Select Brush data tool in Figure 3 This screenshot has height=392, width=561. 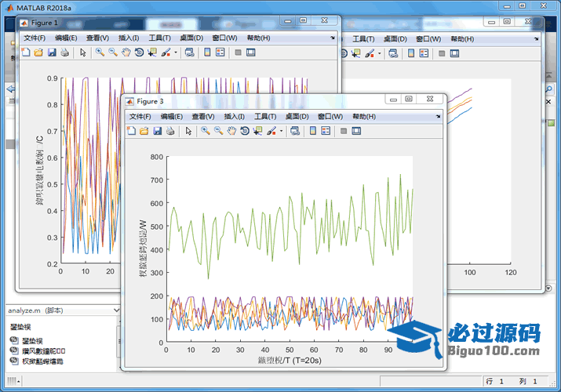click(271, 131)
